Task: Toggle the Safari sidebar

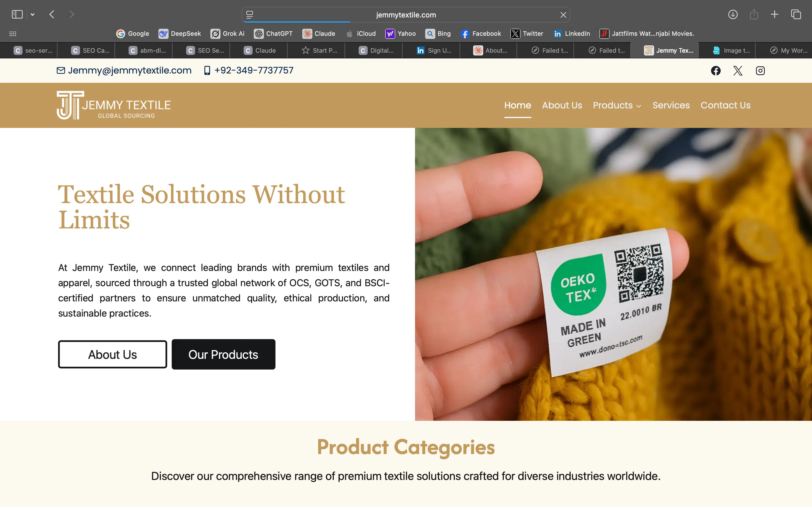Action: point(17,14)
